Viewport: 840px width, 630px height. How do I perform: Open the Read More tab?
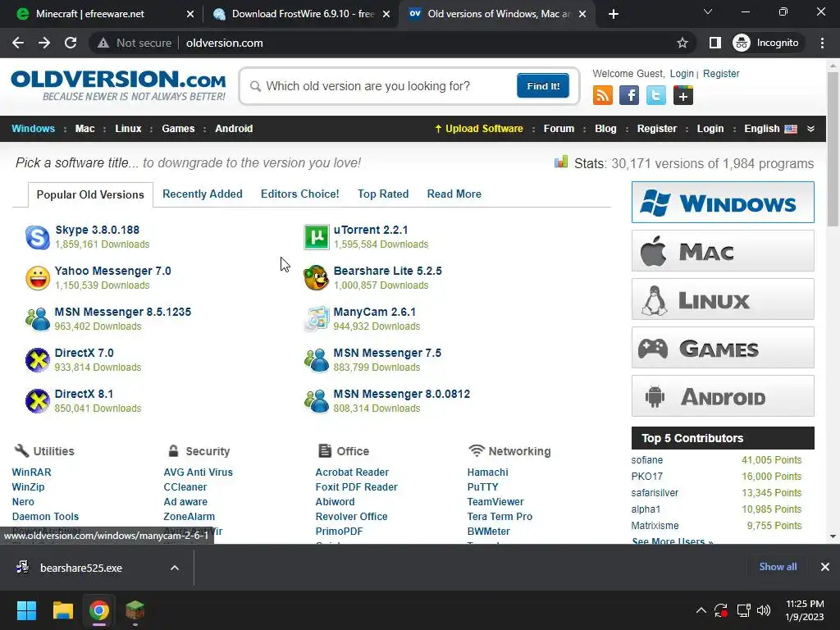pos(454,194)
